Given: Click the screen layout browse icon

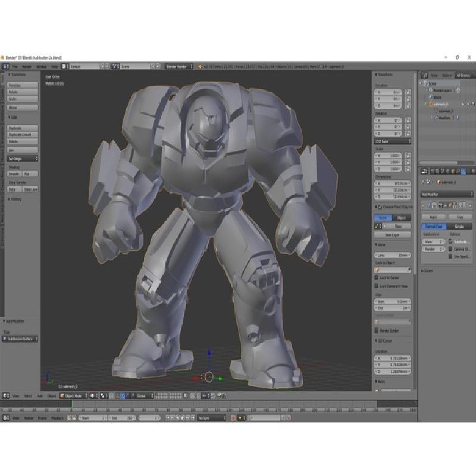Looking at the screenshot, I should click(x=65, y=67).
